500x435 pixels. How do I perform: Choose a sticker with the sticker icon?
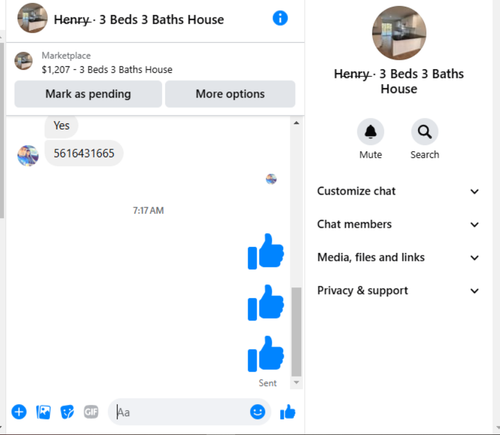coord(67,412)
